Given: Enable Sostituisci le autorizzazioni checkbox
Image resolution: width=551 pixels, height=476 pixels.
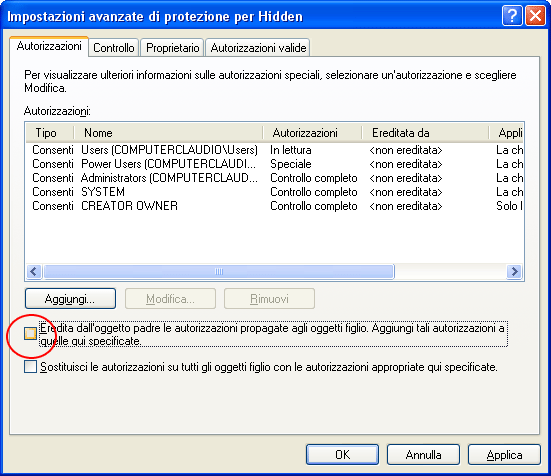Looking at the screenshot, I should tap(30, 367).
